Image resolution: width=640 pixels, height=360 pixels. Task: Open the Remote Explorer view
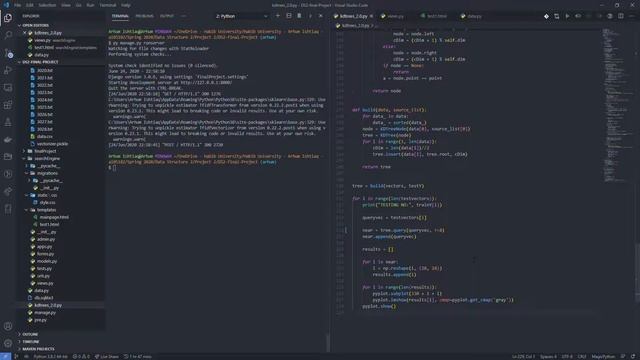pos(8,87)
